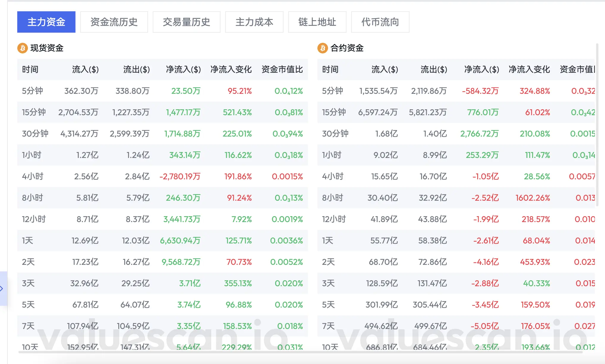Image resolution: width=605 pixels, height=364 pixels.
Task: Click 净流入($) header in the spot table
Action: [183, 69]
